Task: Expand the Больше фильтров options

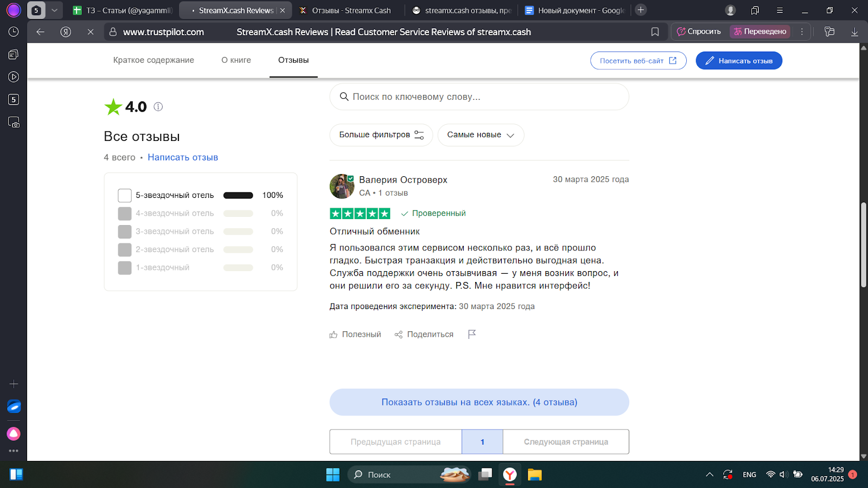Action: coord(381,135)
